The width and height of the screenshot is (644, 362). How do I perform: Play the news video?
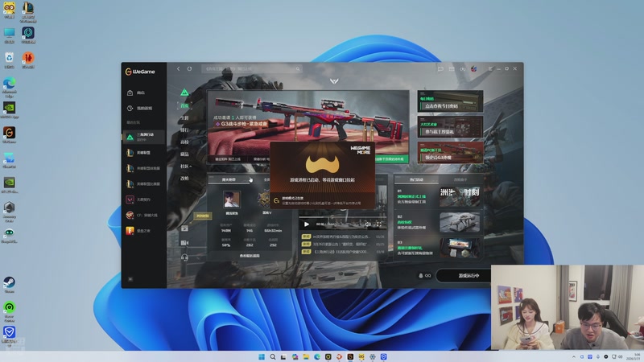[307, 224]
